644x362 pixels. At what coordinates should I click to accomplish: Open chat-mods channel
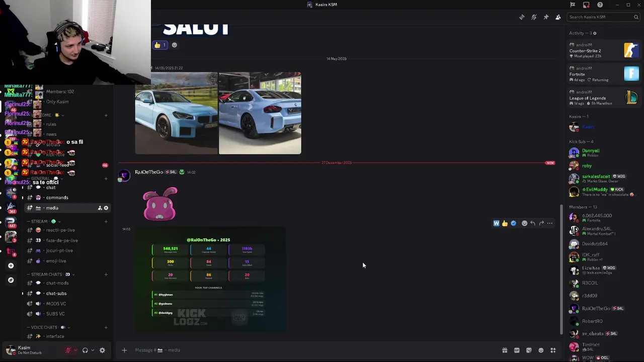coord(68,283)
